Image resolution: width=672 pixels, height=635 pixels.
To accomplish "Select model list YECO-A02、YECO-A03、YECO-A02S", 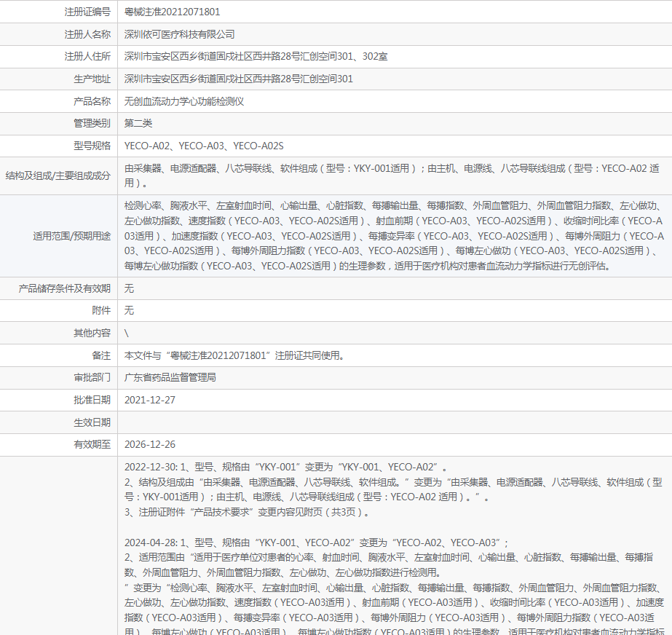I will point(204,146).
